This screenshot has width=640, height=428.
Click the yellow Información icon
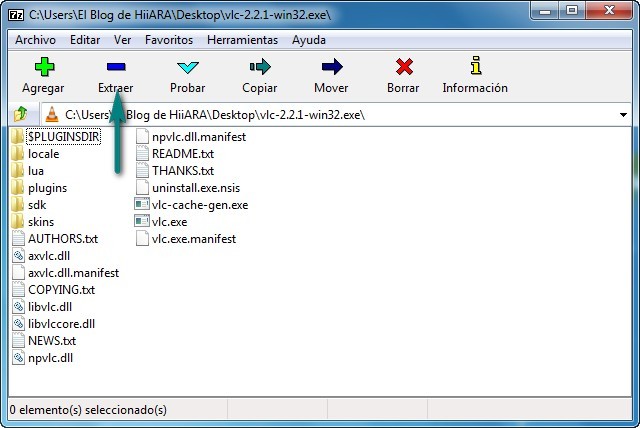coord(476,66)
